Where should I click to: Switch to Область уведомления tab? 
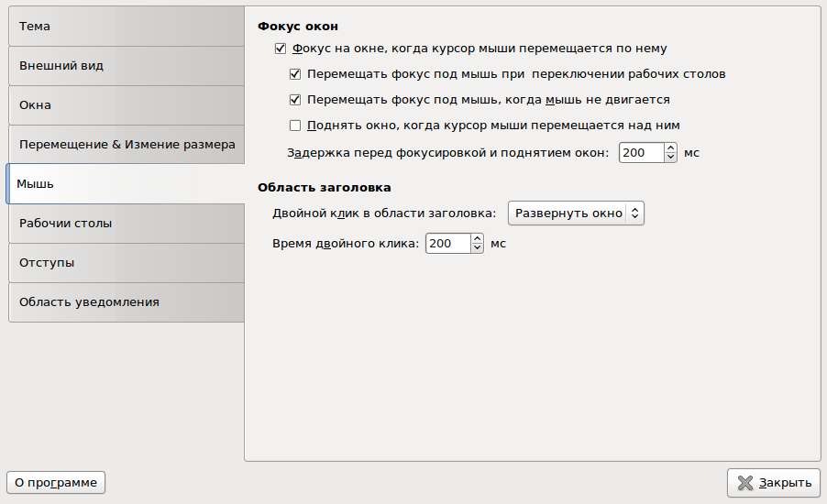tap(126, 302)
